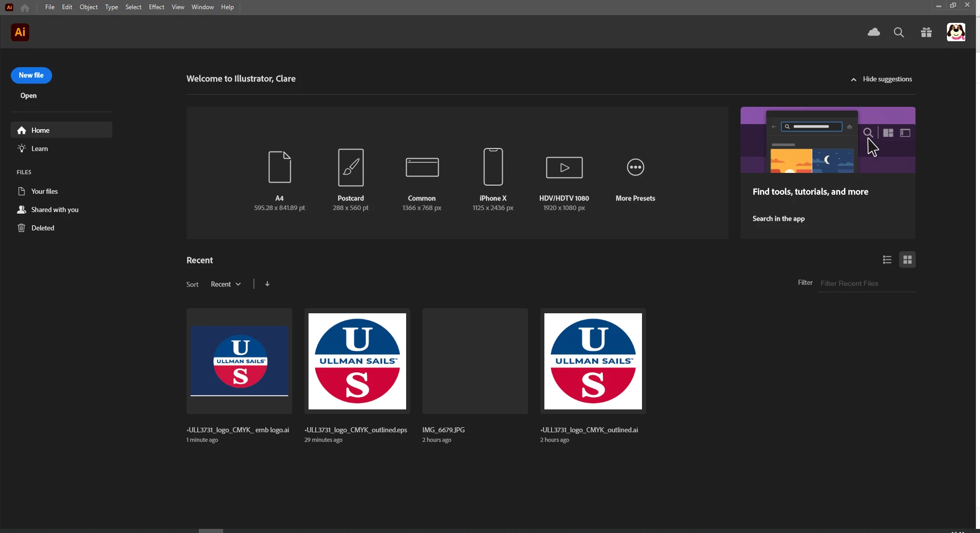
Task: Go to Home in the sidebar
Action: (62, 130)
